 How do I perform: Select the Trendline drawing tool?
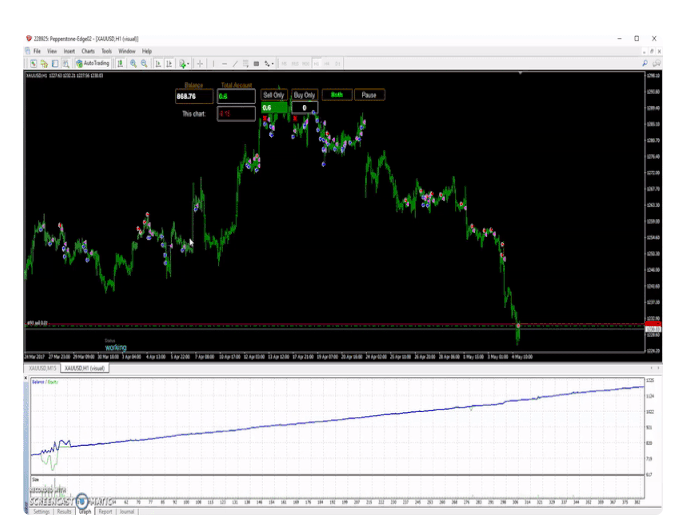pyautogui.click(x=235, y=64)
